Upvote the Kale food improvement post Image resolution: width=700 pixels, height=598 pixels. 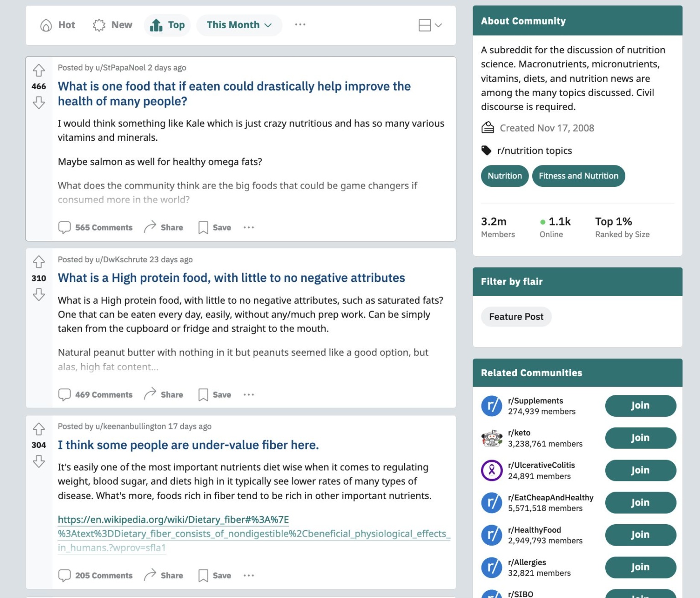coord(39,71)
